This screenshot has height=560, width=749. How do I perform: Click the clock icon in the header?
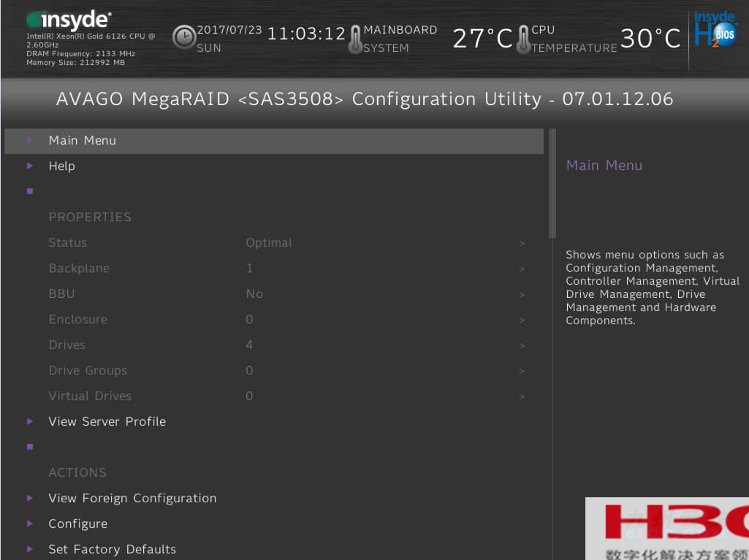click(x=184, y=37)
